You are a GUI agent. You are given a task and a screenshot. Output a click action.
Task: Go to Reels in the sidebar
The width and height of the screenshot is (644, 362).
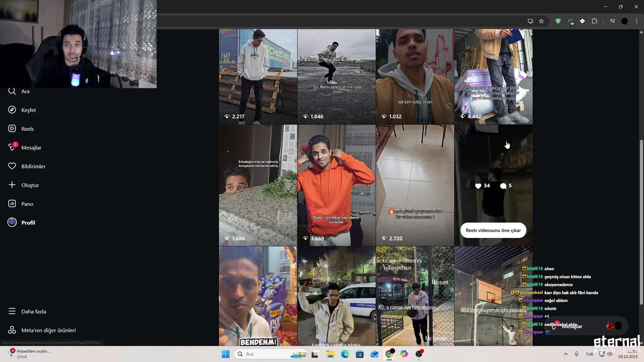click(21, 129)
